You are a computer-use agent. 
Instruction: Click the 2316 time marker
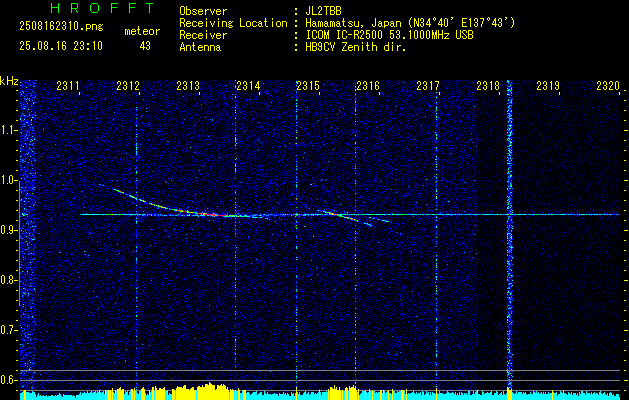[x=368, y=85]
